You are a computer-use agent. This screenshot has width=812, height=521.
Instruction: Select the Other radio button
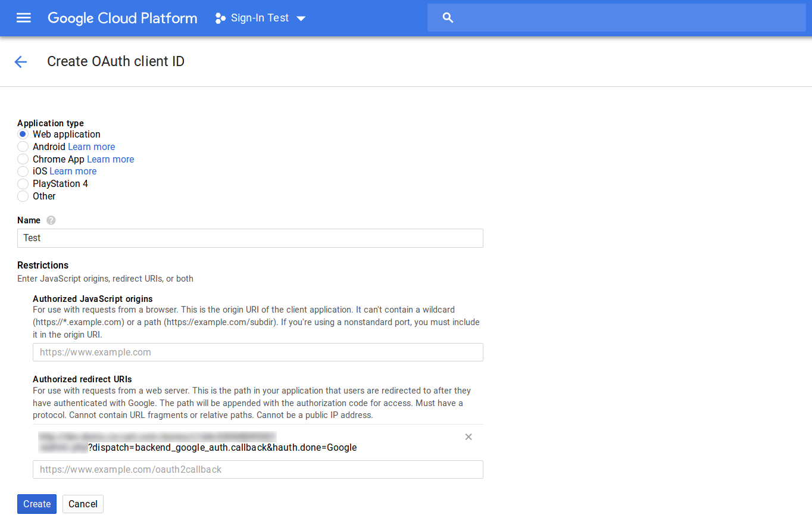coord(23,196)
